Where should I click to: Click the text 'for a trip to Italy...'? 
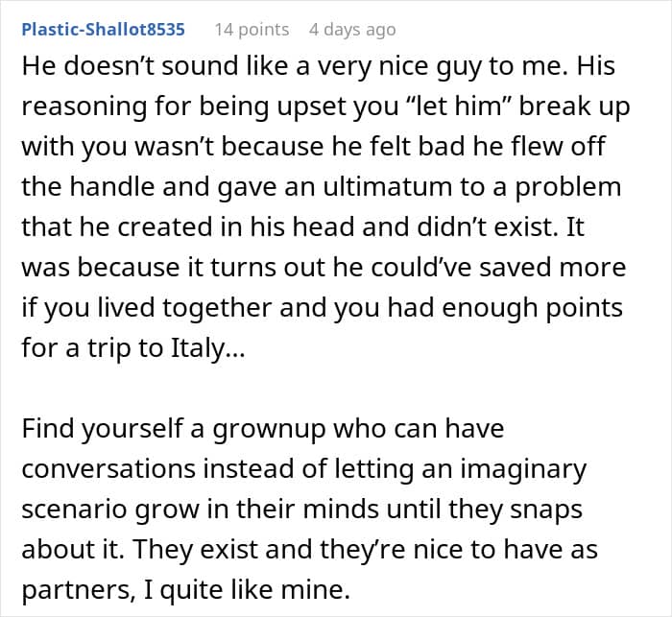(x=133, y=348)
